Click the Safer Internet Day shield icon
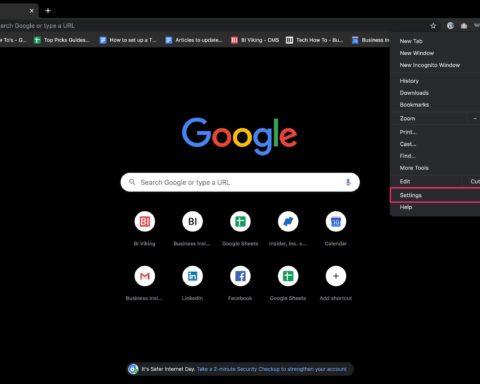Image resolution: width=480 pixels, height=384 pixels. [133, 369]
